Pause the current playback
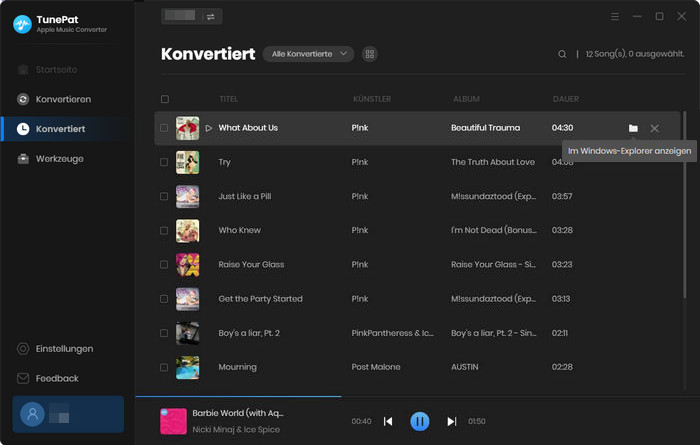 (420, 421)
